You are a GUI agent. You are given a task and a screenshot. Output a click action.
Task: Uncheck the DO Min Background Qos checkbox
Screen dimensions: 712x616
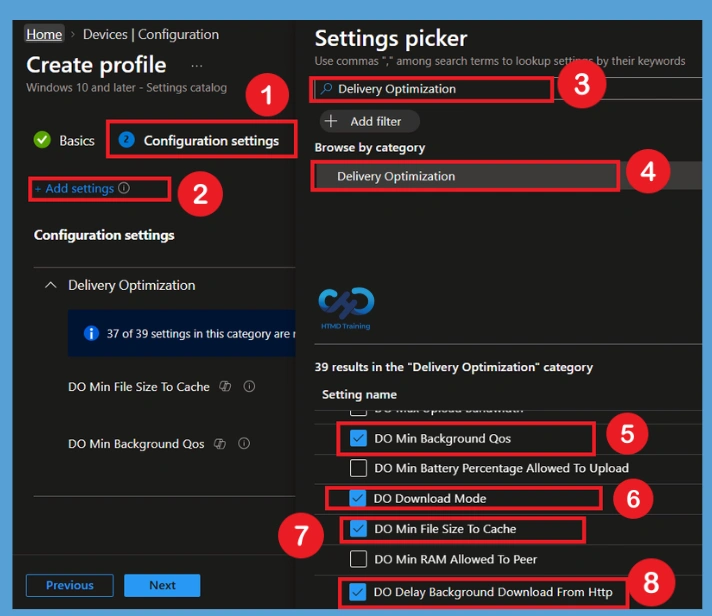point(358,439)
